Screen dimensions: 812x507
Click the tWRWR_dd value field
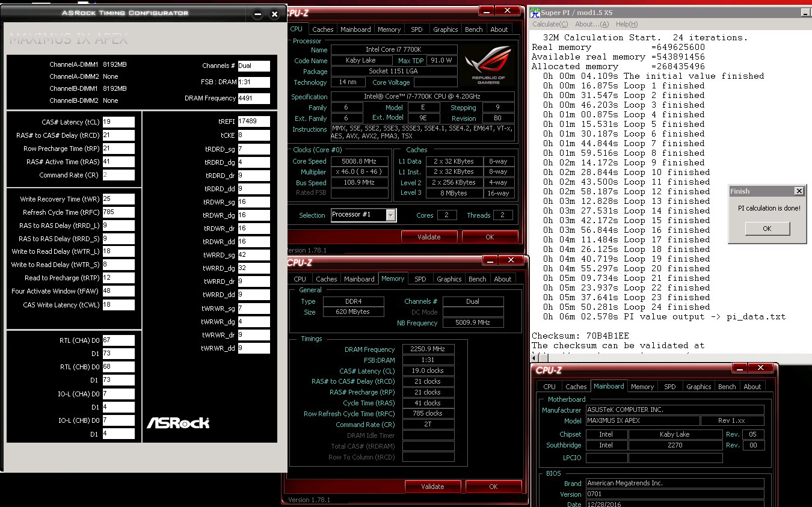coord(254,348)
